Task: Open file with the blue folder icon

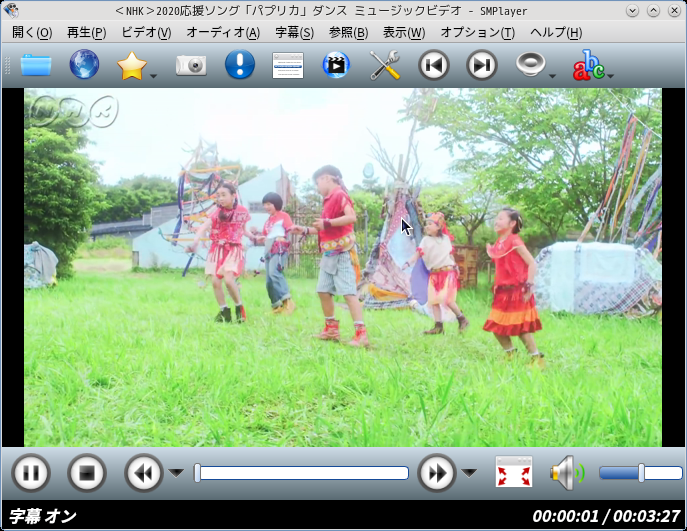Action: (36, 65)
